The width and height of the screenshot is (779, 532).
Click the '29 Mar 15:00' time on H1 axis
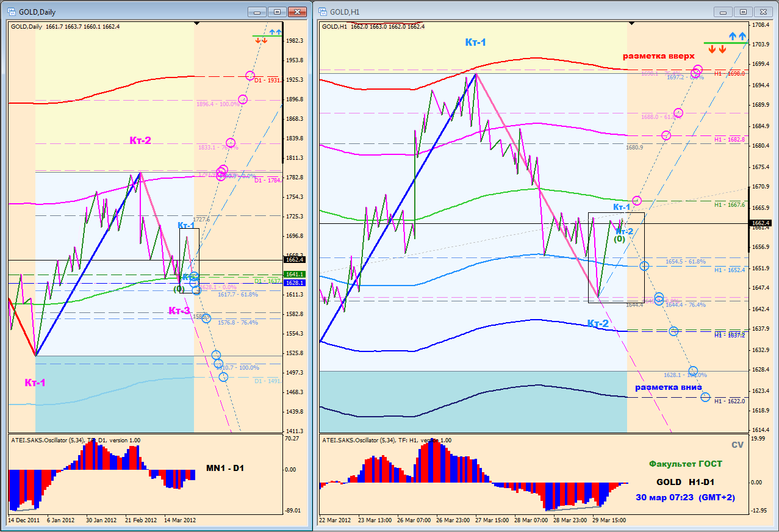(608, 520)
